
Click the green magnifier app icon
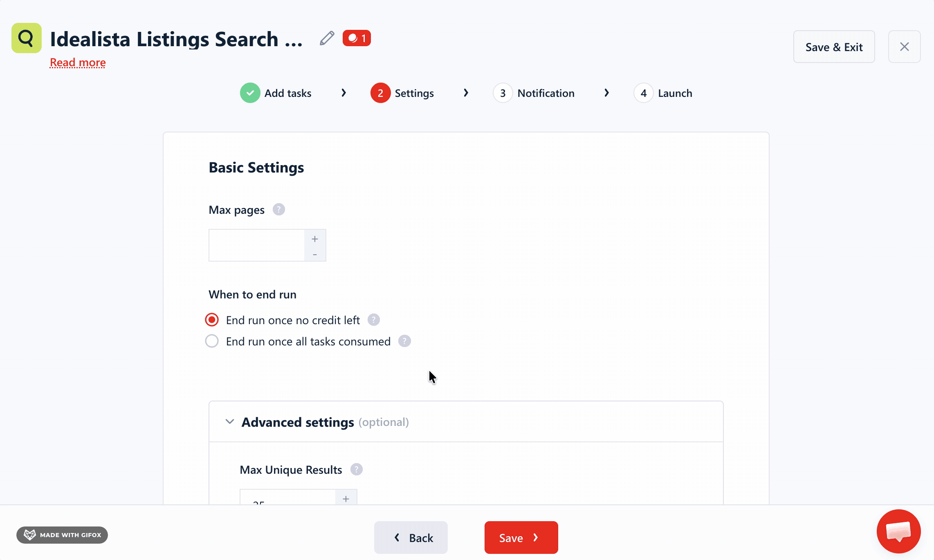coord(26,38)
